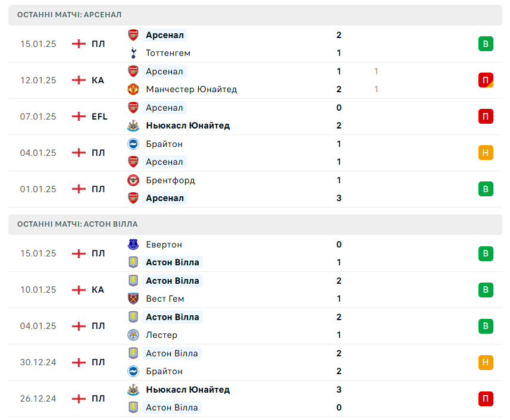The width and height of the screenshot is (510, 420).
Task: Click red loss badge for 07.01.25 match
Action: coord(486,116)
